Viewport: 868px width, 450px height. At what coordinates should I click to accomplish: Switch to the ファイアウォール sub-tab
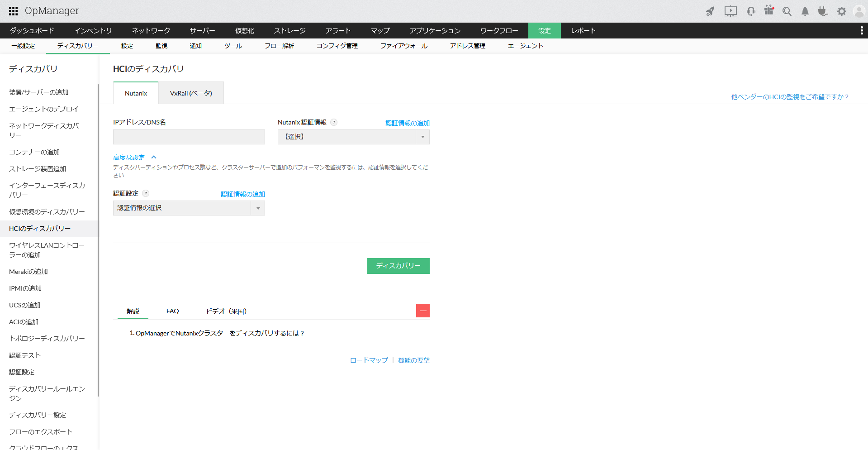[x=404, y=46]
